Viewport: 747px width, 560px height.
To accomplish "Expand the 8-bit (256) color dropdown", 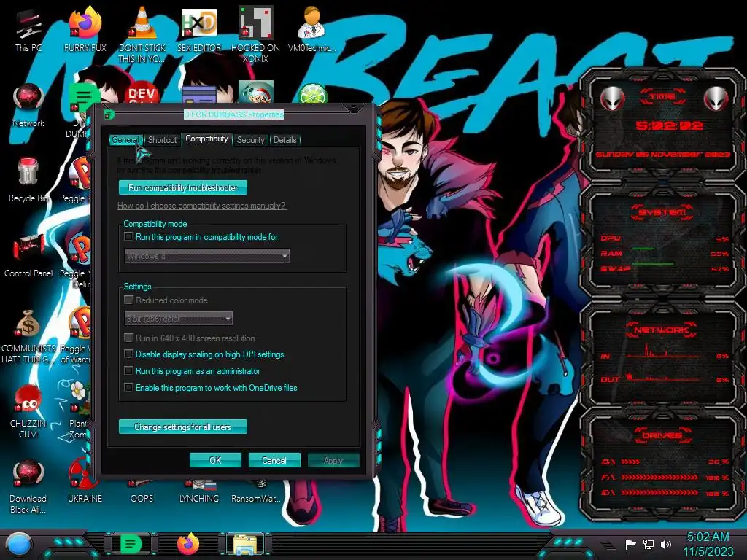I will 178,318.
